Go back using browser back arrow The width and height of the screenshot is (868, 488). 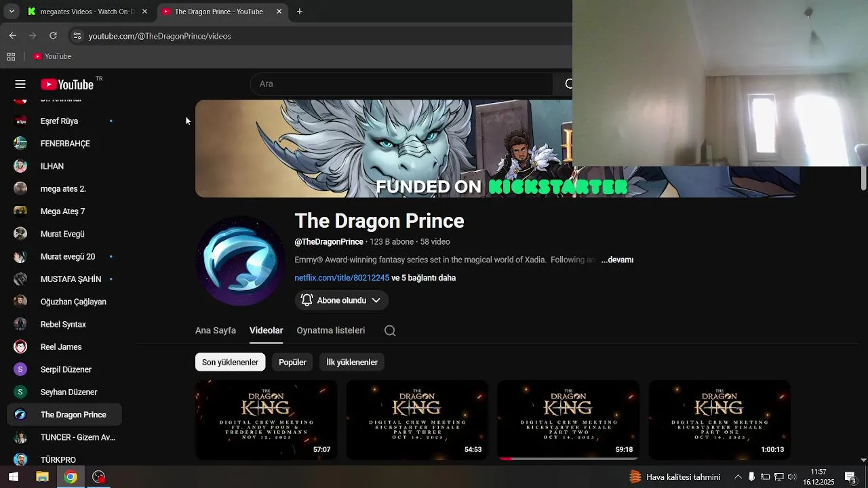coord(12,36)
